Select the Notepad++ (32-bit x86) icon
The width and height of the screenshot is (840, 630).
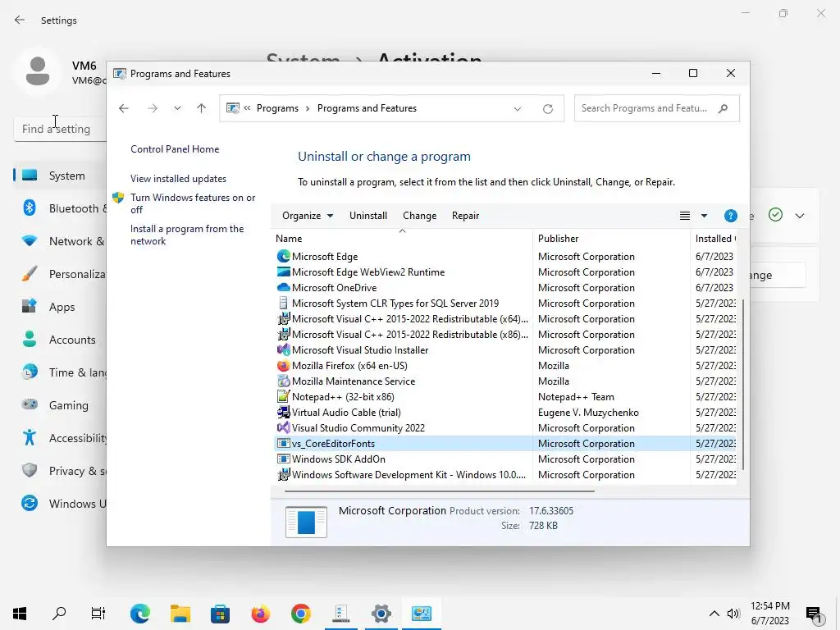[x=283, y=396]
